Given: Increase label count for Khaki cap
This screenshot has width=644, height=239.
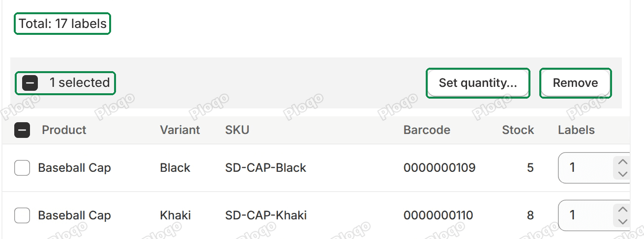Looking at the screenshot, I should [x=622, y=210].
